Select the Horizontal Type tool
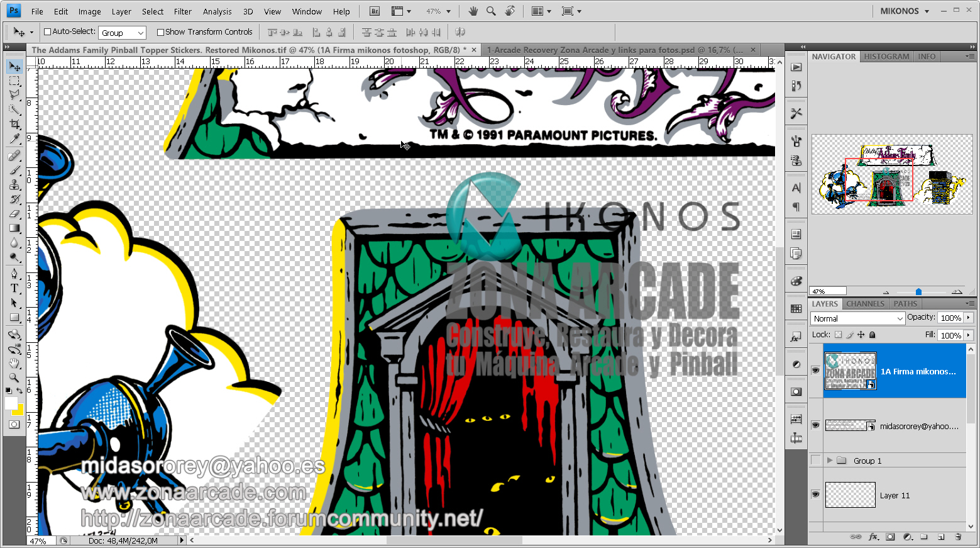Image resolution: width=980 pixels, height=548 pixels. [14, 288]
